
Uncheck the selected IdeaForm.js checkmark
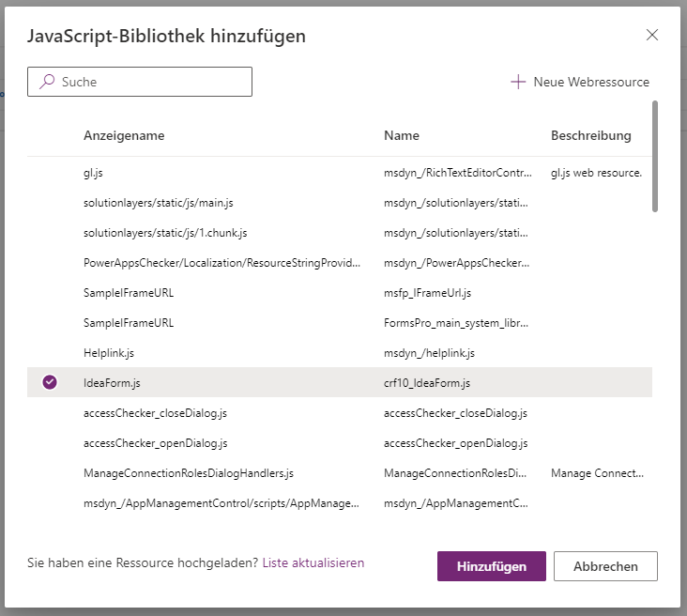tap(50, 382)
